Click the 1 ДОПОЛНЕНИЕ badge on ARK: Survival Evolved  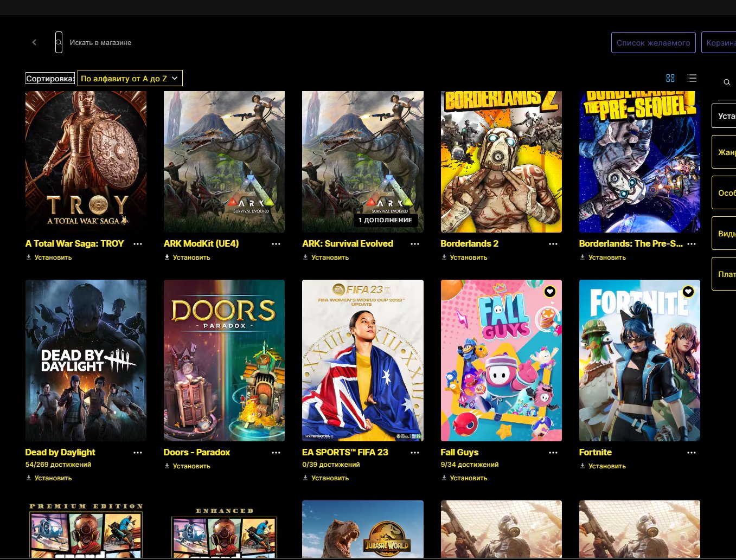[x=385, y=220]
